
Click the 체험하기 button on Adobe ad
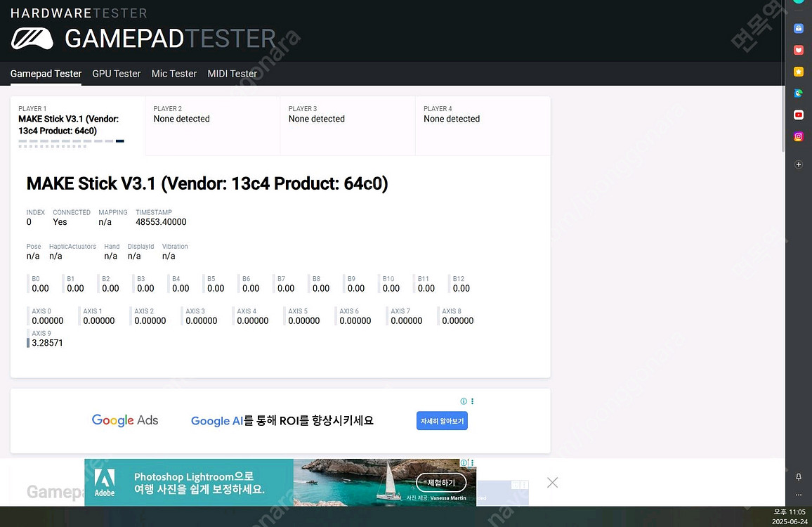point(441,483)
